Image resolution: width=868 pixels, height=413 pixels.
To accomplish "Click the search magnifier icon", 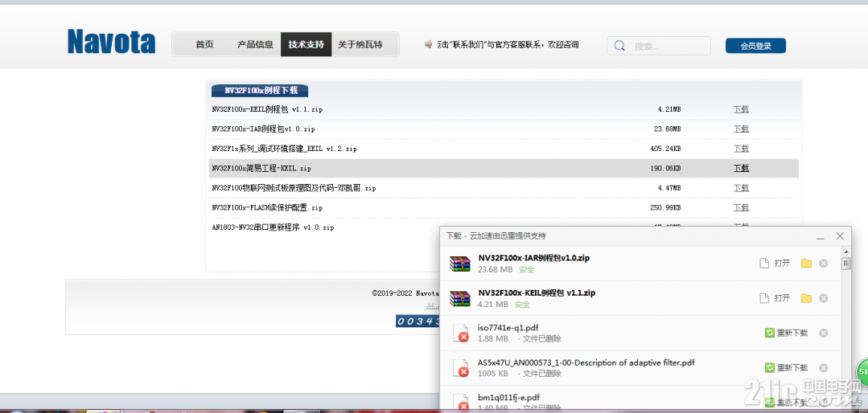I will click(620, 46).
